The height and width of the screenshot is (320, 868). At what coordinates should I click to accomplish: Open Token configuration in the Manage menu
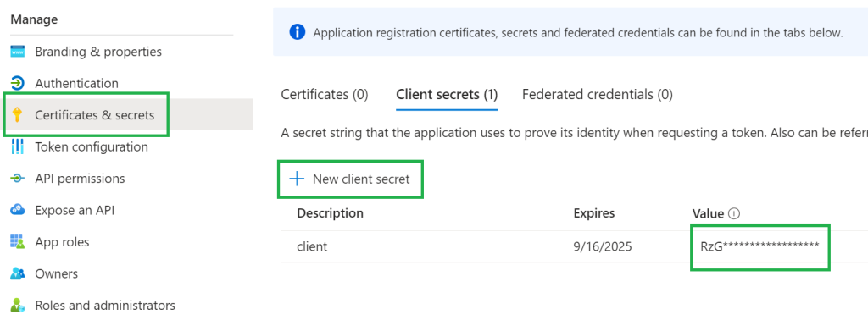click(x=92, y=147)
